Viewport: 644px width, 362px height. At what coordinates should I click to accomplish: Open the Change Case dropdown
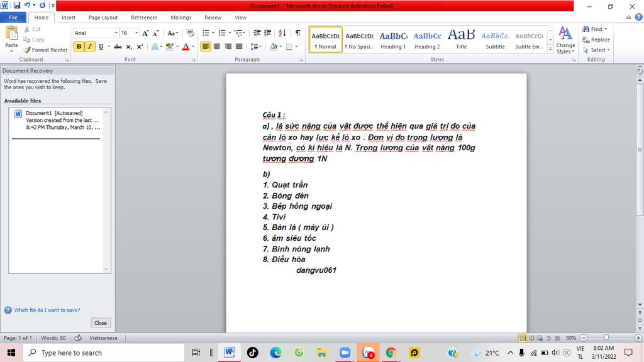click(x=172, y=33)
